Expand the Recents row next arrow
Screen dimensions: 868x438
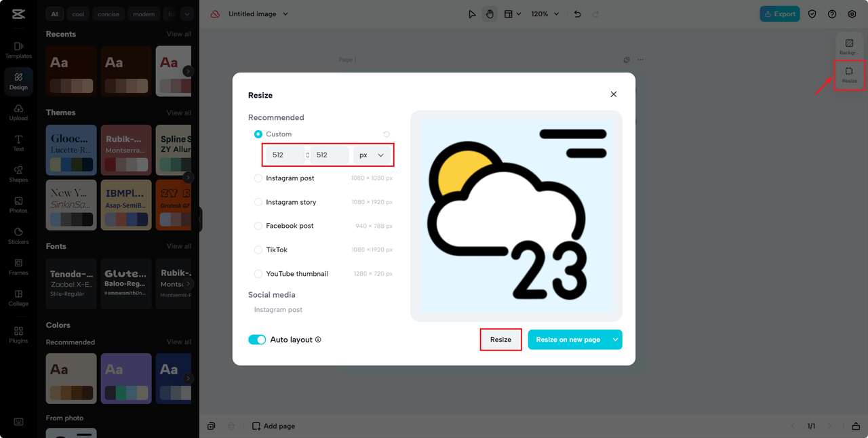click(188, 71)
